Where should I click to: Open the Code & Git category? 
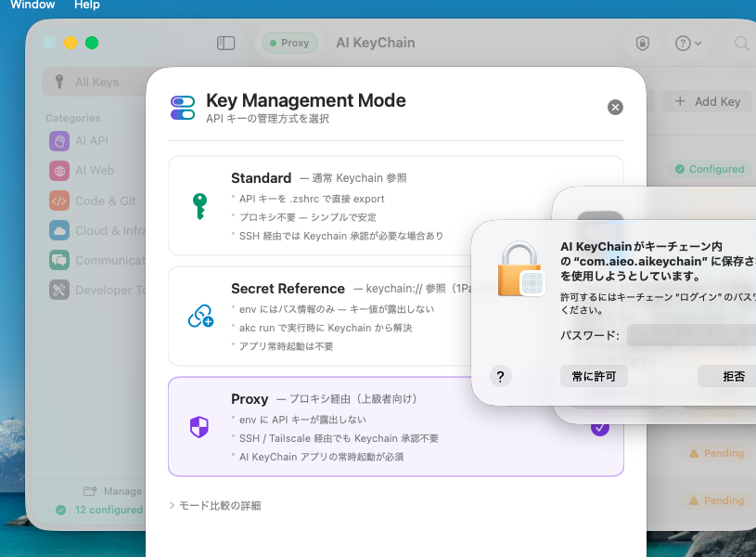(x=60, y=201)
